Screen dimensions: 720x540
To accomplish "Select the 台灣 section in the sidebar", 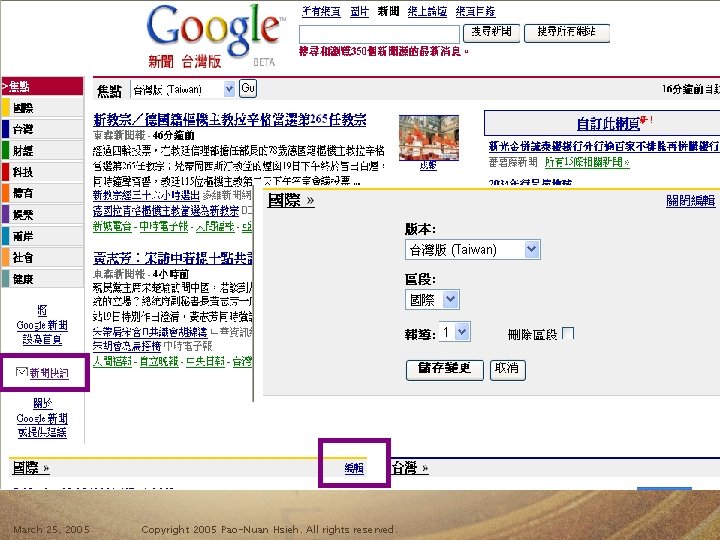I will tap(42, 129).
